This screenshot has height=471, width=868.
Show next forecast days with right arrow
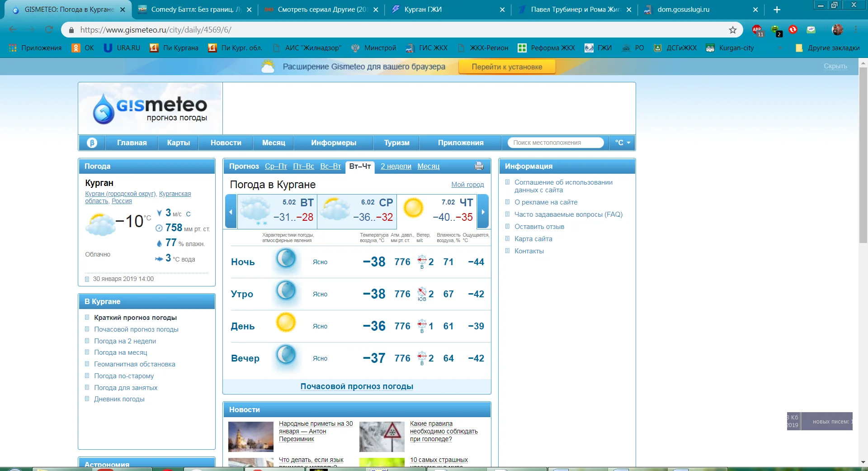point(483,212)
